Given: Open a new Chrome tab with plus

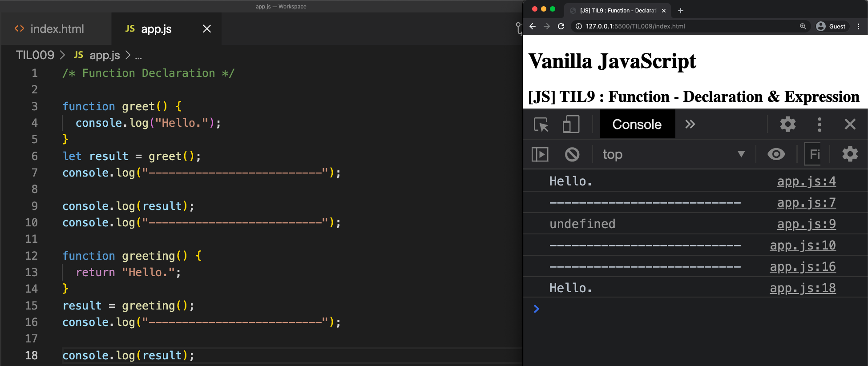Looking at the screenshot, I should [x=680, y=11].
